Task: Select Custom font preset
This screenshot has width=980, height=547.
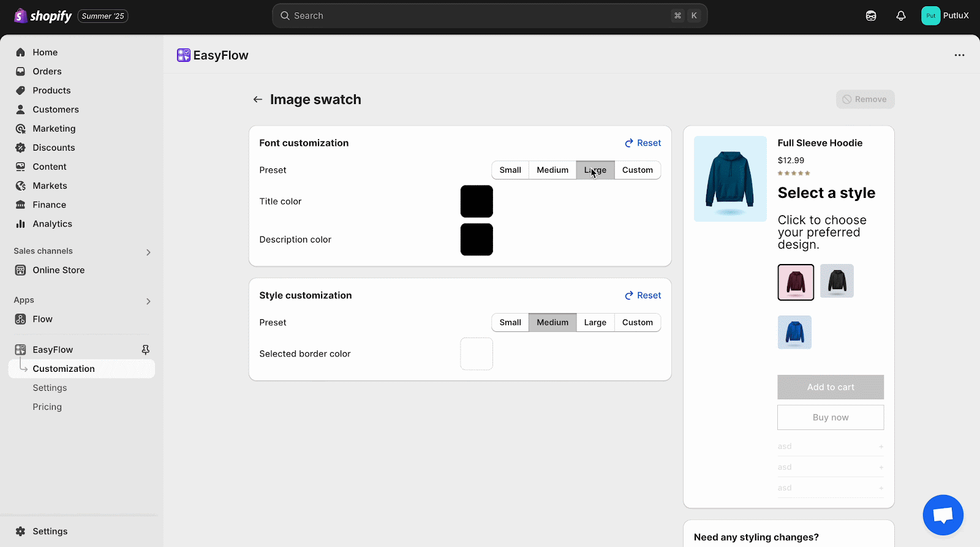Action: [638, 170]
